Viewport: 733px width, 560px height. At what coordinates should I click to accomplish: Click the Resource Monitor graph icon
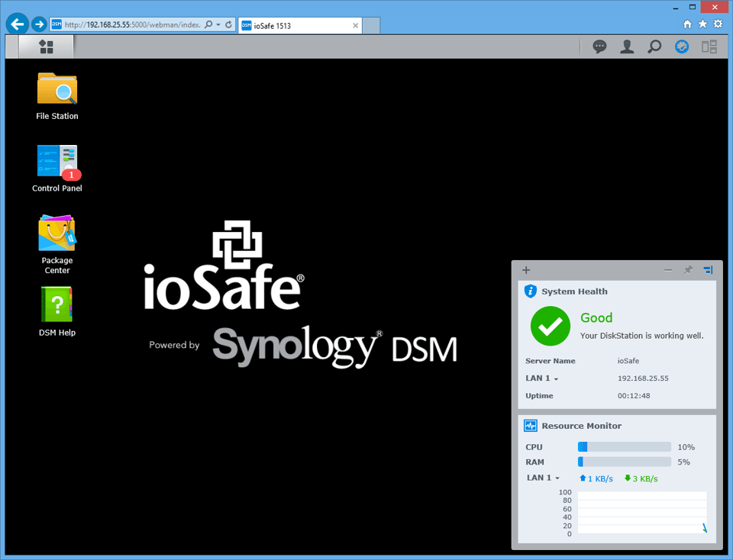coord(530,426)
